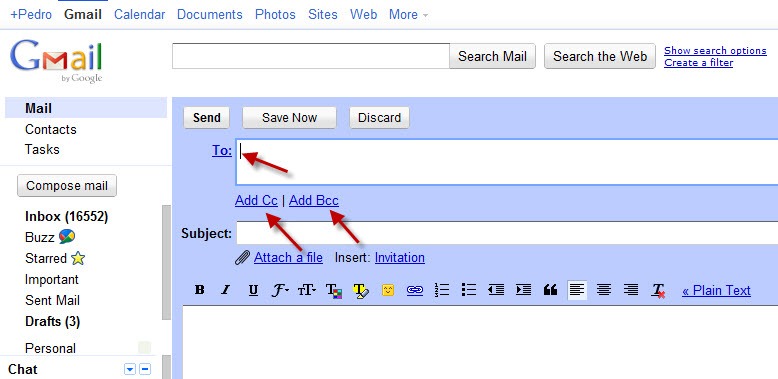Center align the text
Image resolution: width=778 pixels, height=379 pixels.
tap(604, 290)
